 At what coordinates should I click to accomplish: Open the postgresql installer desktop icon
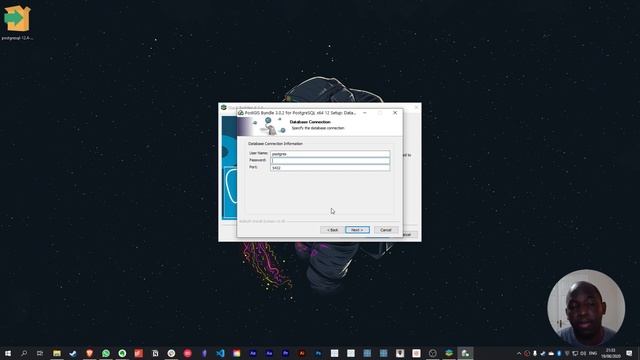[x=17, y=22]
